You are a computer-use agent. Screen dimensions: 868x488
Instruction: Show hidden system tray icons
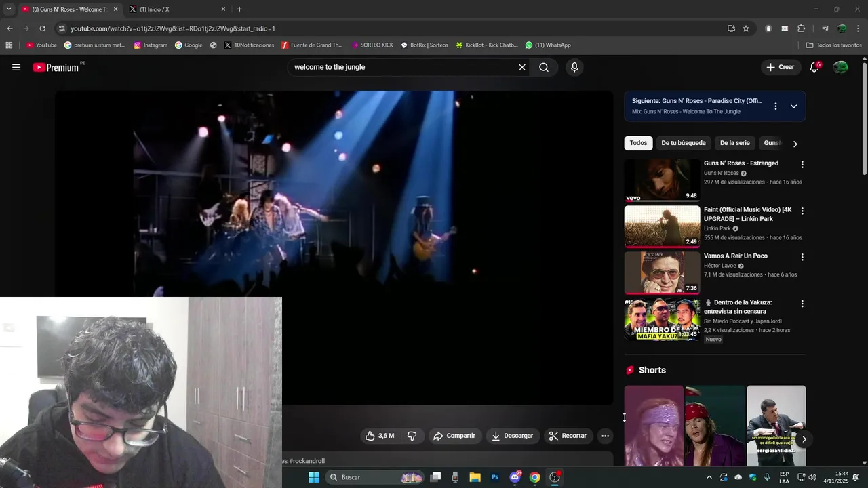(709, 477)
